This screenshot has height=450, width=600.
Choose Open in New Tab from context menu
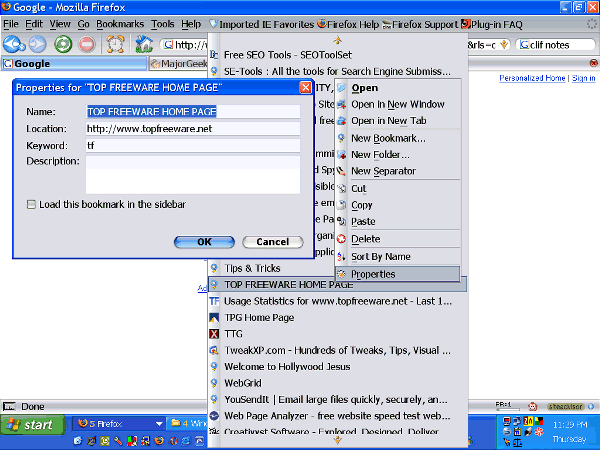coord(398,121)
